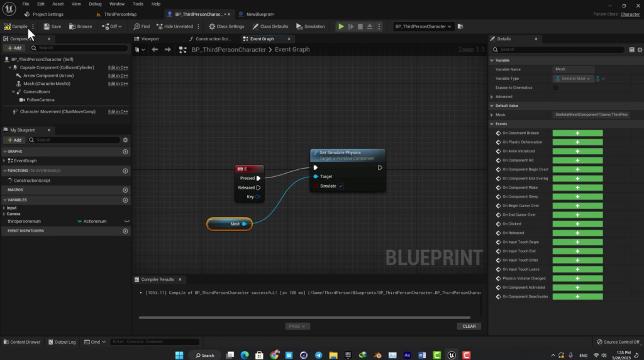Open bookmarks dropdown in graph
The height and width of the screenshot is (360, 644).
click(x=140, y=49)
